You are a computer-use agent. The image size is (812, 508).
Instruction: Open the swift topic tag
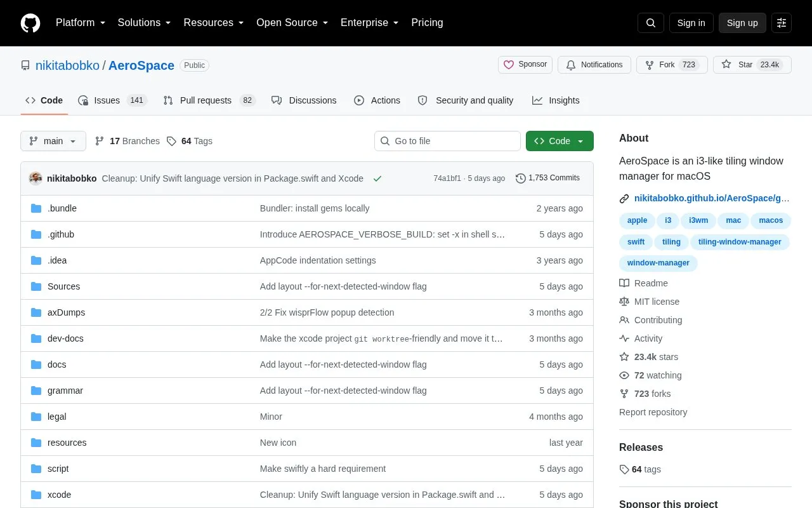click(636, 242)
